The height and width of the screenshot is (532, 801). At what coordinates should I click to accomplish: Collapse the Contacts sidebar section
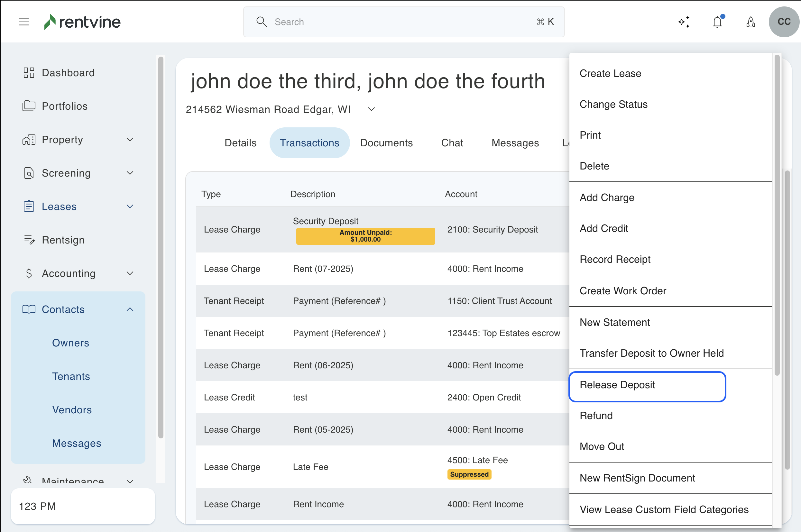pyautogui.click(x=130, y=309)
